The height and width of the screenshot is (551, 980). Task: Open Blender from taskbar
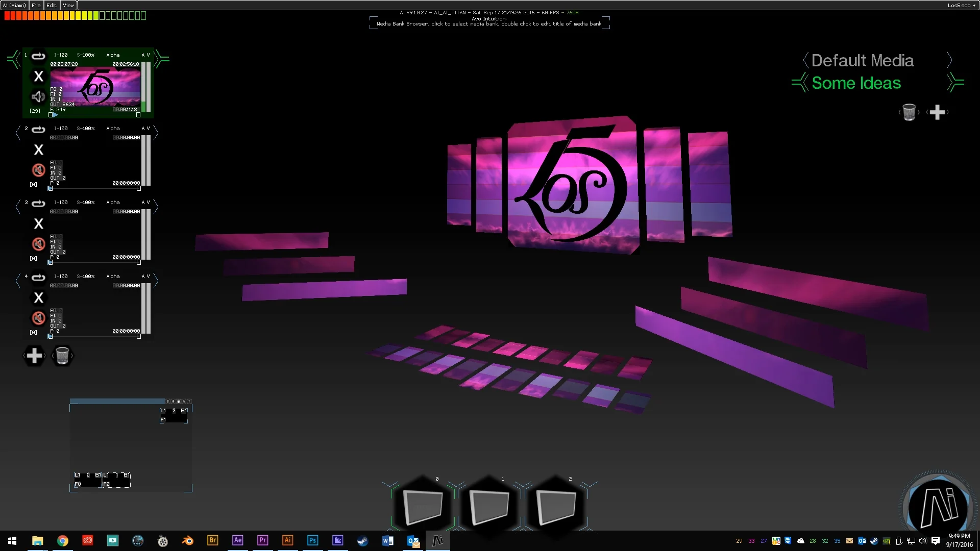pyautogui.click(x=187, y=540)
